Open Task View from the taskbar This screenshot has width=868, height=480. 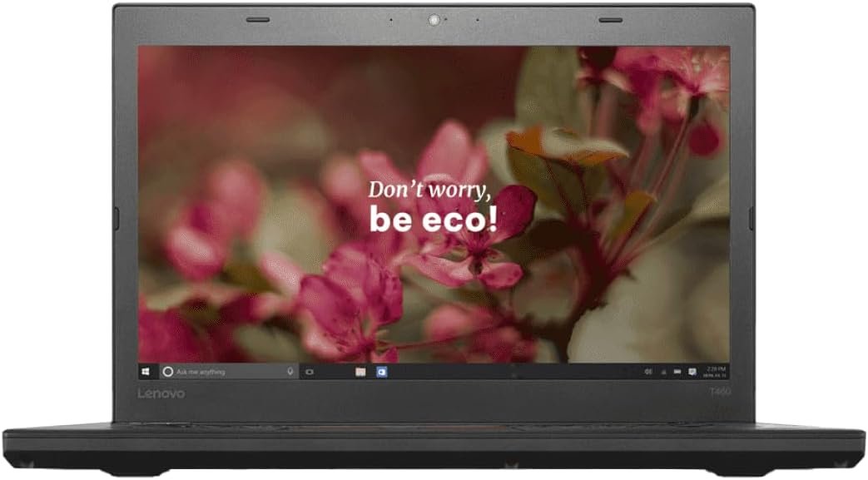309,371
